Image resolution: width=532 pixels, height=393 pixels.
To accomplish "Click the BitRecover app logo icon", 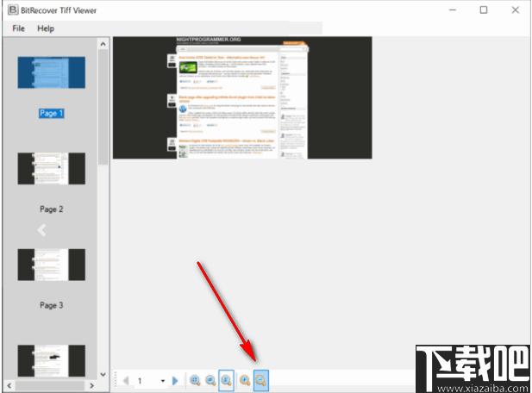I will [13, 9].
